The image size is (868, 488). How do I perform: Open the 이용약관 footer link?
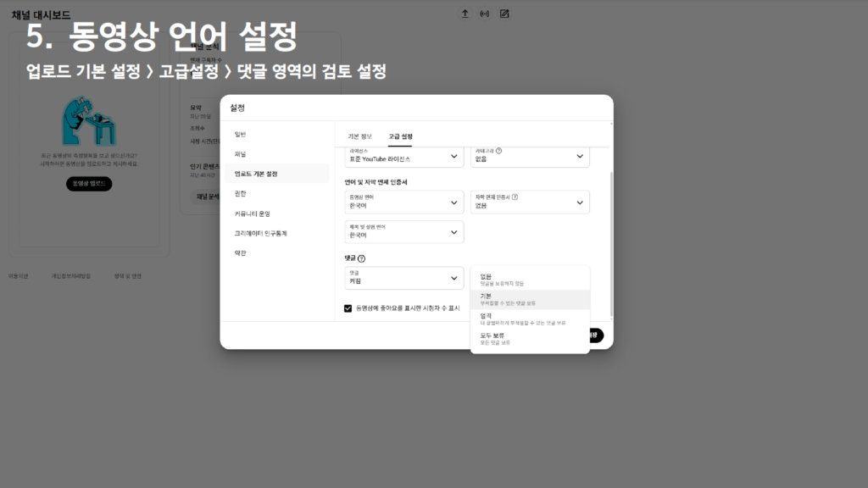click(x=19, y=276)
